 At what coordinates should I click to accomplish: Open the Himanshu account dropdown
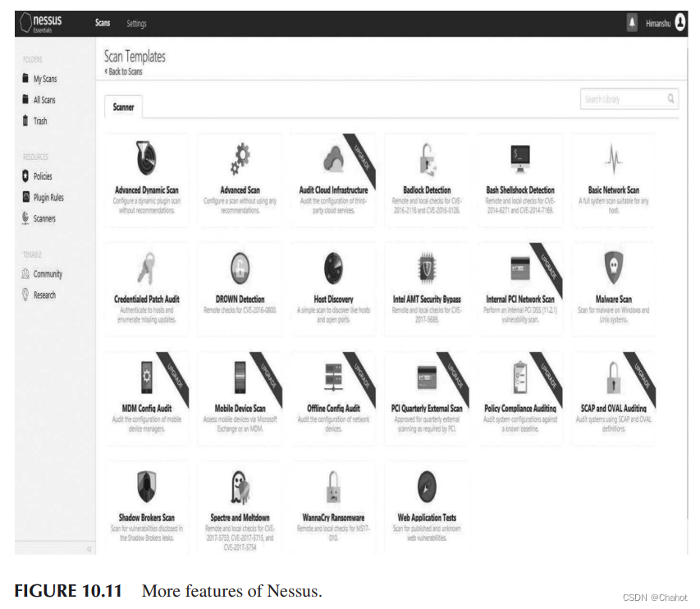pyautogui.click(x=658, y=23)
